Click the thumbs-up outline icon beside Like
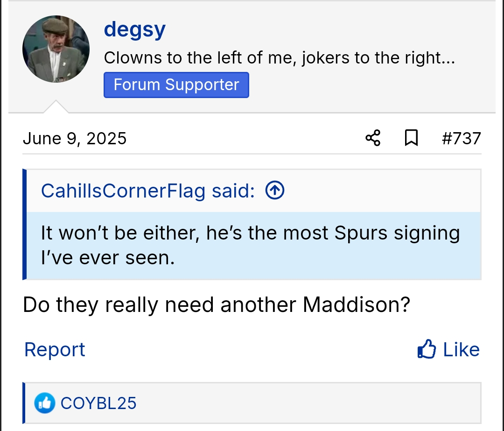This screenshot has height=431, width=504. pyautogui.click(x=427, y=349)
